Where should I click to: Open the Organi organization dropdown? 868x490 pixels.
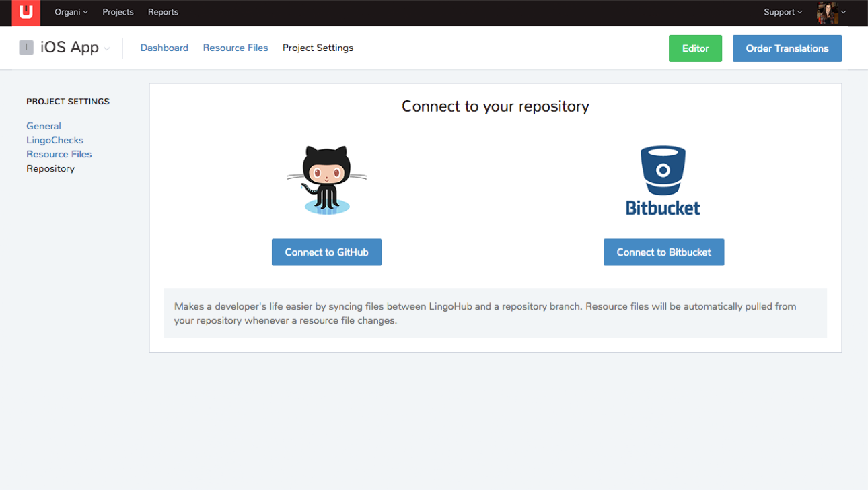point(71,12)
